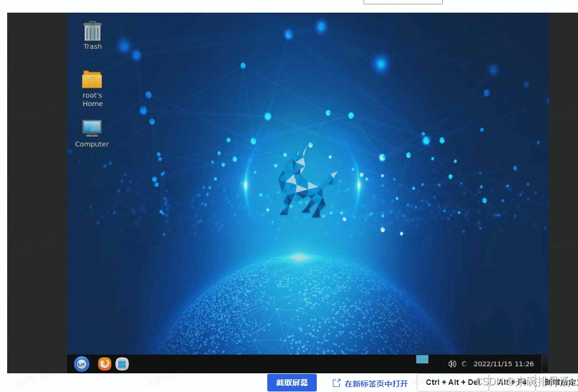Click the Alt + F4 button
Screen dimensions: 578x392
pyautogui.click(x=513, y=383)
